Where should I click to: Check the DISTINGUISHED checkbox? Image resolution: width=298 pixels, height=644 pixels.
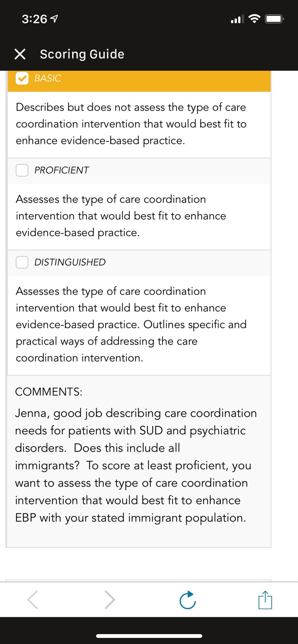point(22,262)
